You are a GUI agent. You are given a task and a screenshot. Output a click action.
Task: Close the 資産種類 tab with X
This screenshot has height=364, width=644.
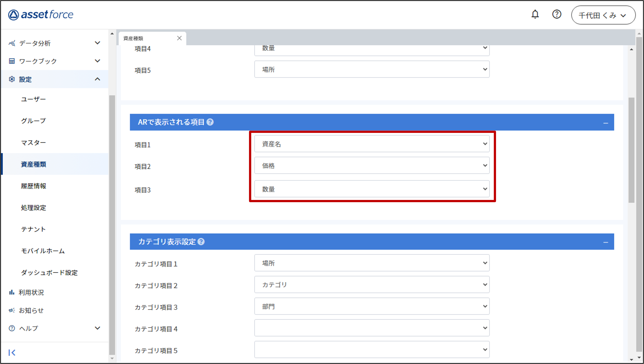(x=179, y=38)
